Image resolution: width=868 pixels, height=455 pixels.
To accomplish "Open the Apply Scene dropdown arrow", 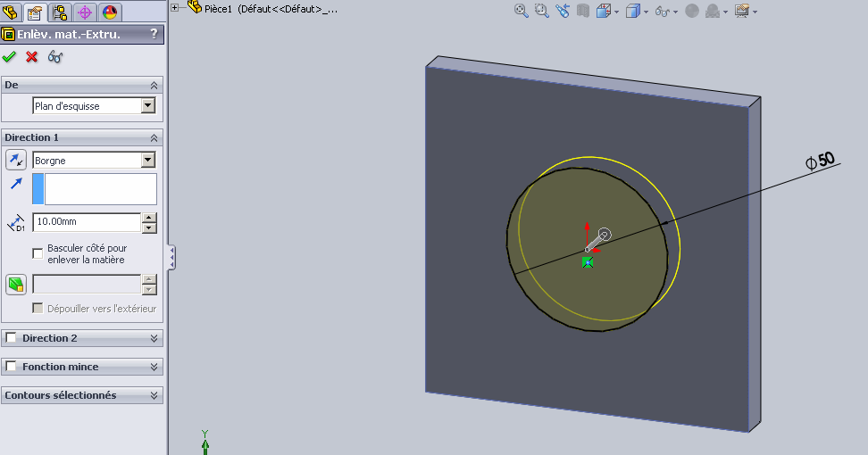I will 725,12.
